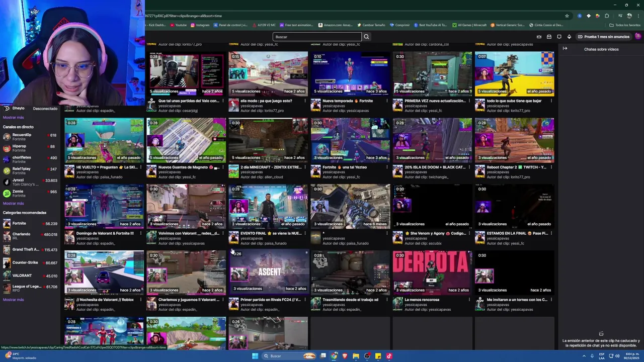Open user avatar menu in header
The image size is (644, 362).
click(638, 37)
